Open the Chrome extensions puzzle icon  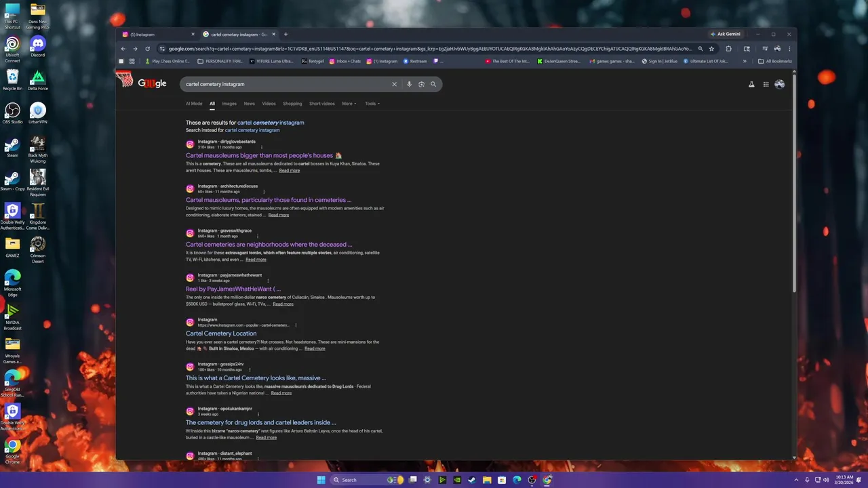[728, 49]
